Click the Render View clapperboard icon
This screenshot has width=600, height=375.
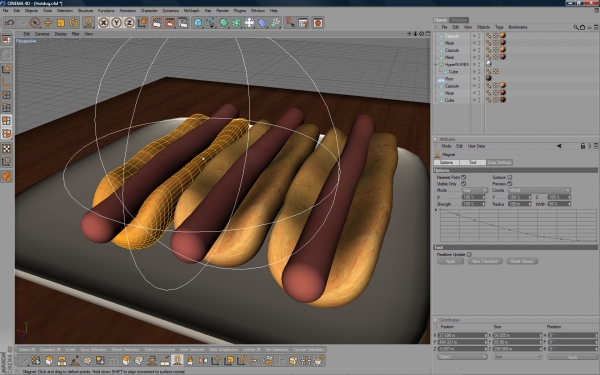tap(157, 23)
